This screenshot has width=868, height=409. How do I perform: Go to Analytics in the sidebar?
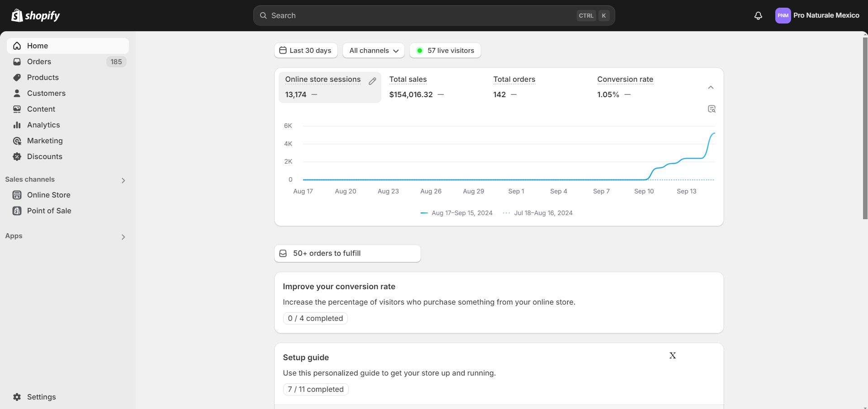click(43, 125)
